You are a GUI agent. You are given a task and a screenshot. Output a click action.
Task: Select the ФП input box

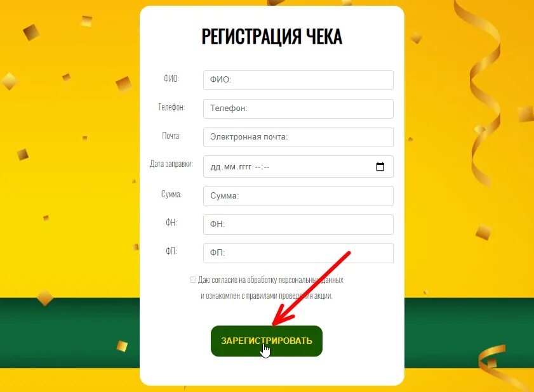298,253
